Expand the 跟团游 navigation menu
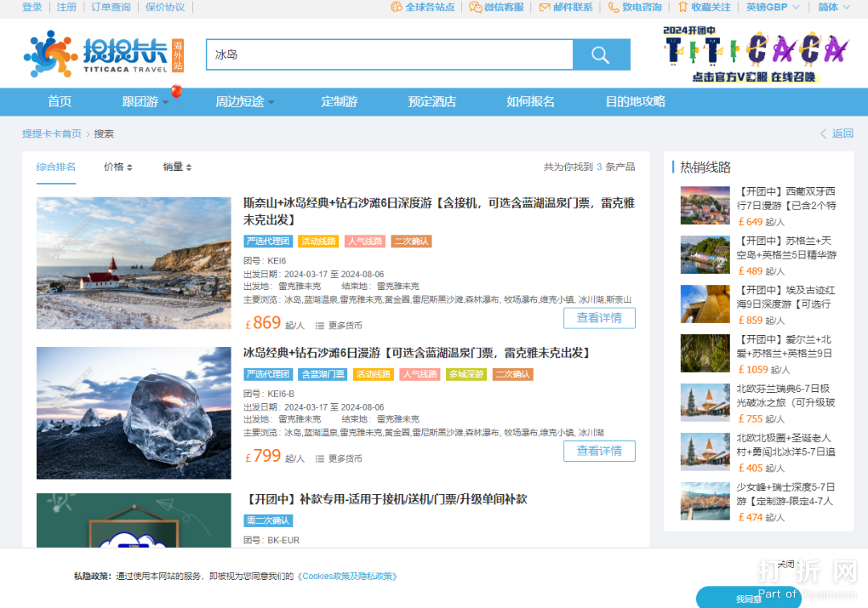Image resolution: width=868 pixels, height=608 pixels. point(145,102)
